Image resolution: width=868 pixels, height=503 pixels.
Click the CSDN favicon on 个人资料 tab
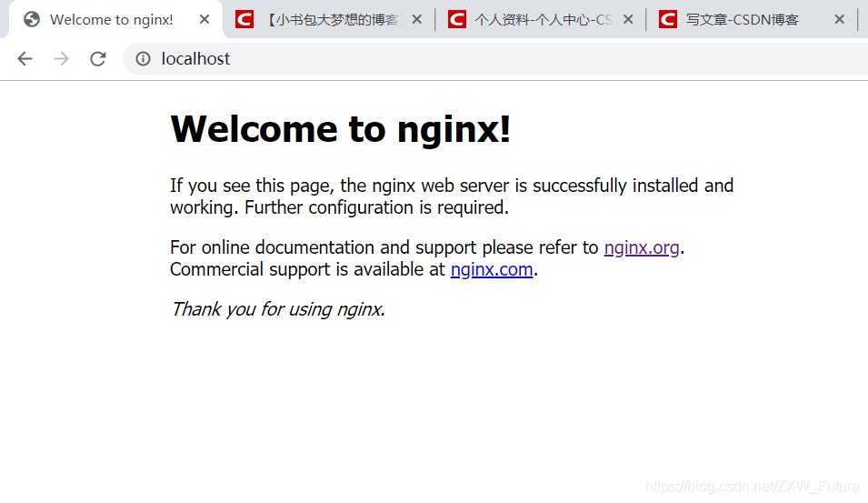point(456,19)
